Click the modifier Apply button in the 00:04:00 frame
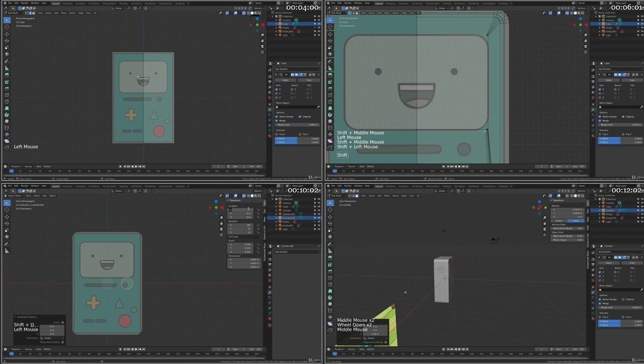The width and height of the screenshot is (644, 364). pos(286,80)
